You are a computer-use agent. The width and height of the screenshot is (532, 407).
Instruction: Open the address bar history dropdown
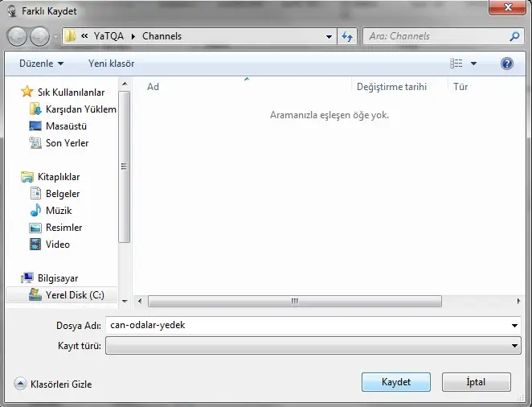(329, 36)
